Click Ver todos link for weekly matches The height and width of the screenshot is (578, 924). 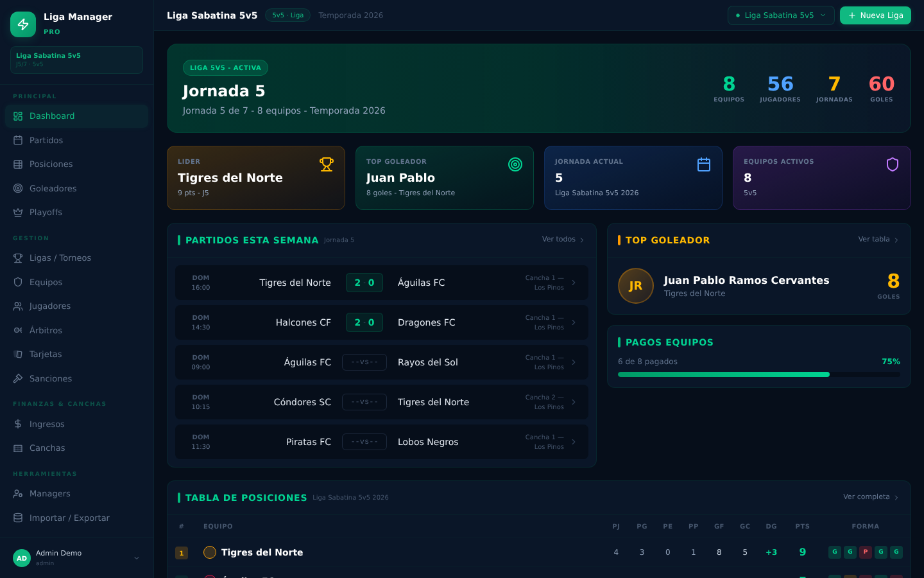(563, 240)
